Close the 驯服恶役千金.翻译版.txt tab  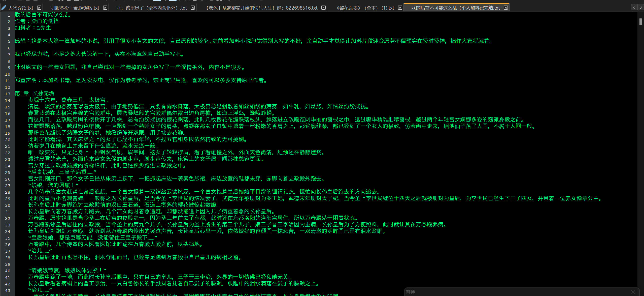[105, 8]
